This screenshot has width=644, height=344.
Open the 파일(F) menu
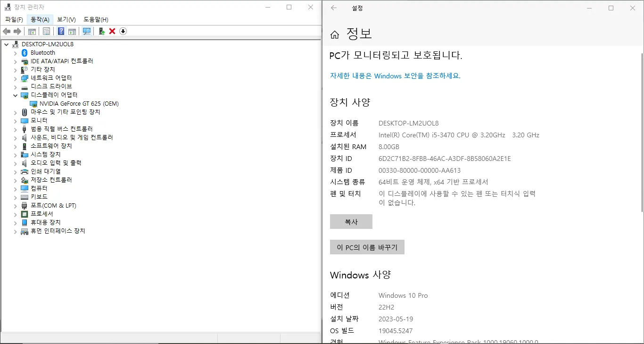[x=14, y=19]
